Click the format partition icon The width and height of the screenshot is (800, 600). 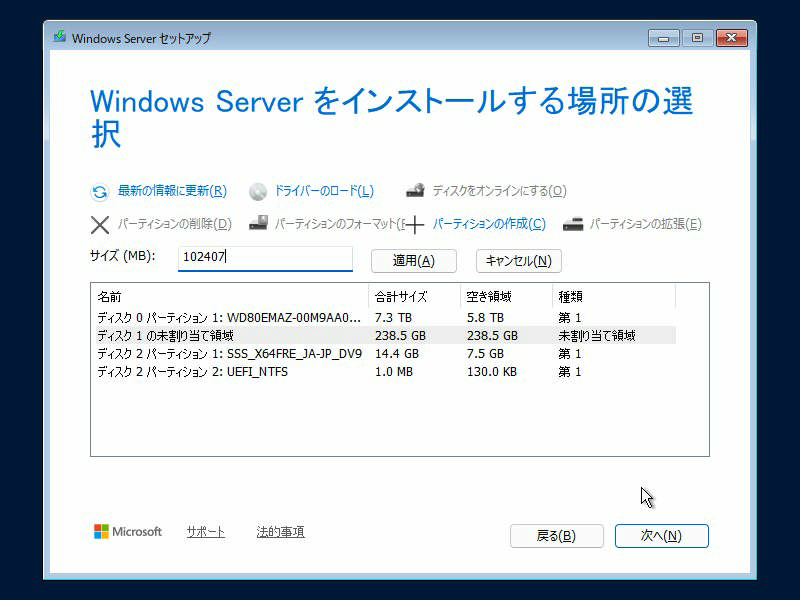point(258,224)
